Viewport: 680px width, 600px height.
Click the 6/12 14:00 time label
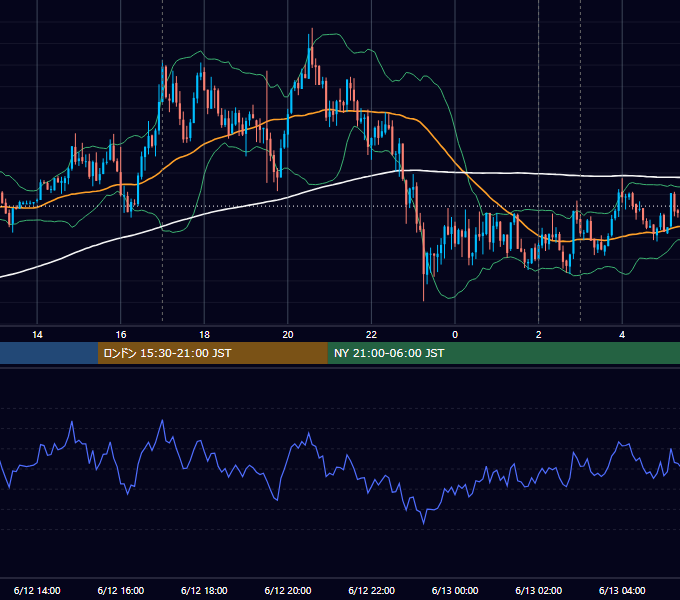[37, 590]
